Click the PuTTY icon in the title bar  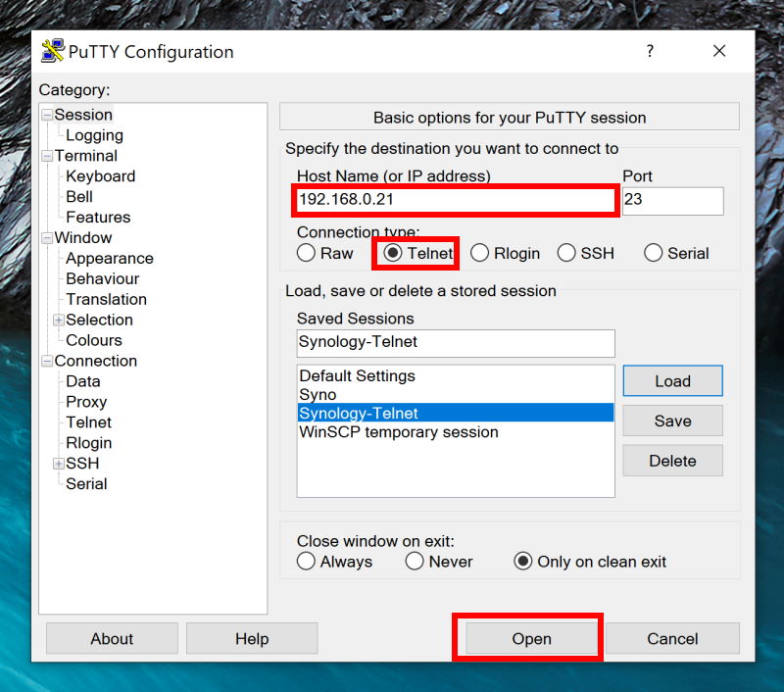pos(53,51)
